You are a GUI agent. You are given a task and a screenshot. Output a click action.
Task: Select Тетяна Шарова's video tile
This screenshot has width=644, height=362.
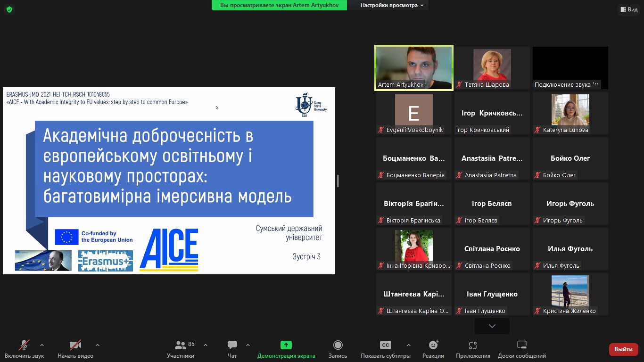492,68
